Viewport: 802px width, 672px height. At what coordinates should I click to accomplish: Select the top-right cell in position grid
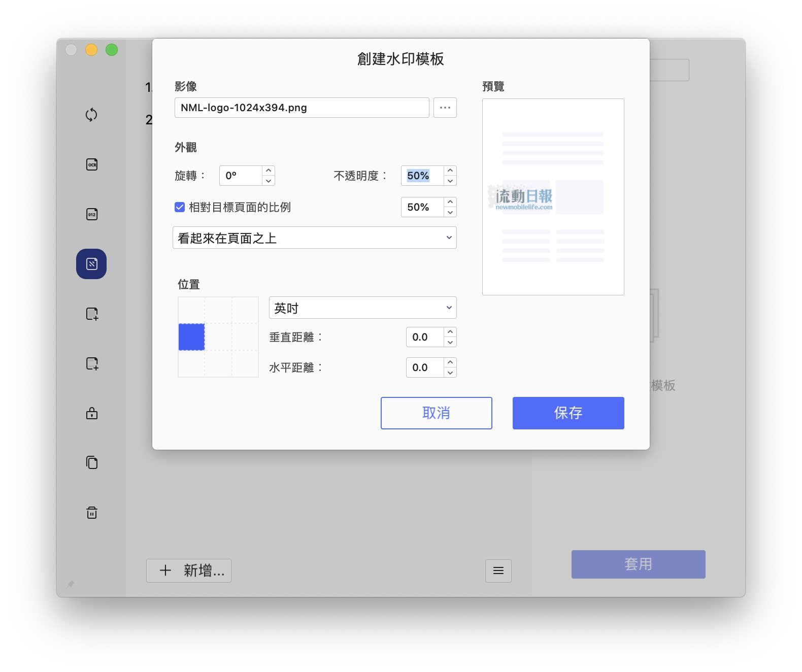[x=245, y=310]
